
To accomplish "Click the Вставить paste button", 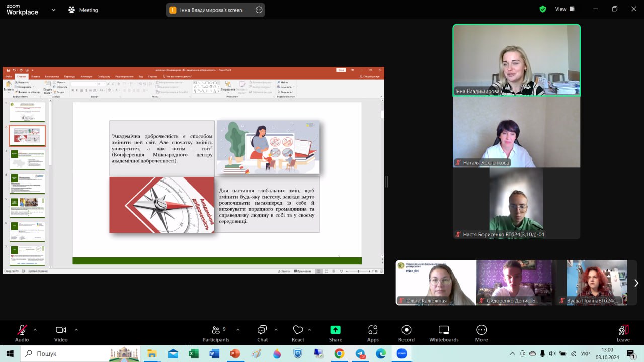I will click(9, 87).
